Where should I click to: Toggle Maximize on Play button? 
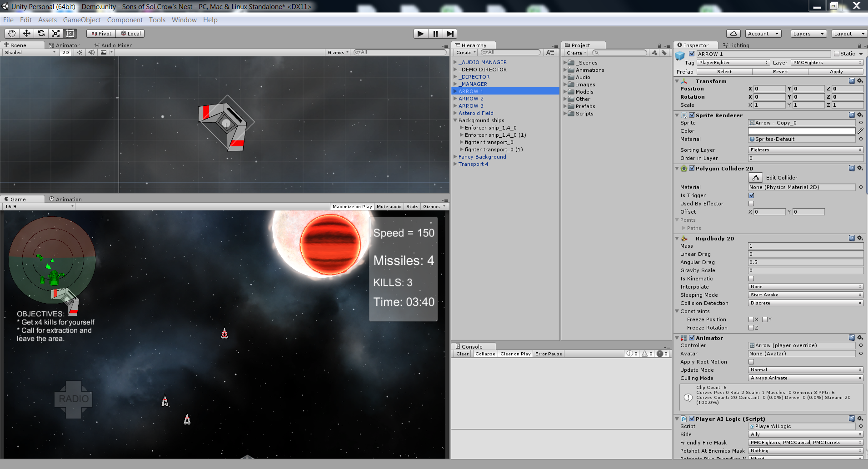[352, 206]
